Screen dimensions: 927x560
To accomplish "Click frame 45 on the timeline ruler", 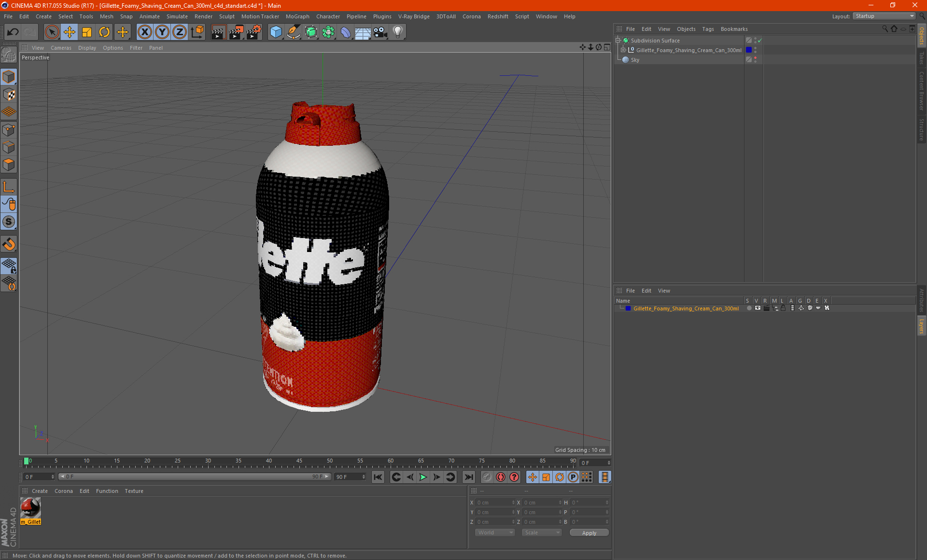I will click(x=299, y=462).
